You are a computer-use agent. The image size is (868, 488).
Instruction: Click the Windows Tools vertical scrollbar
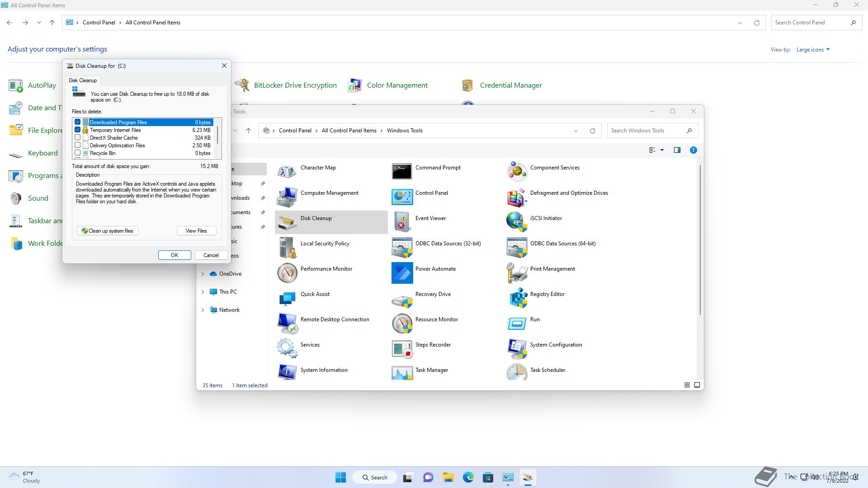pyautogui.click(x=700, y=239)
